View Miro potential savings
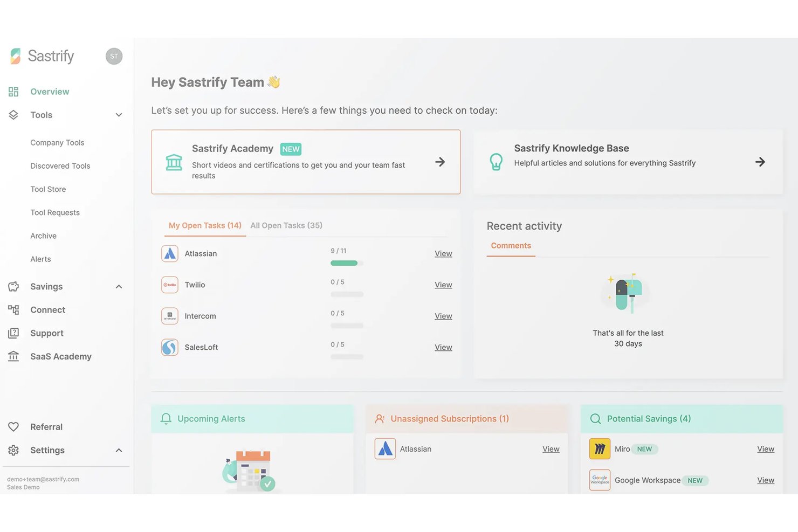This screenshot has height=532, width=798. [766, 449]
